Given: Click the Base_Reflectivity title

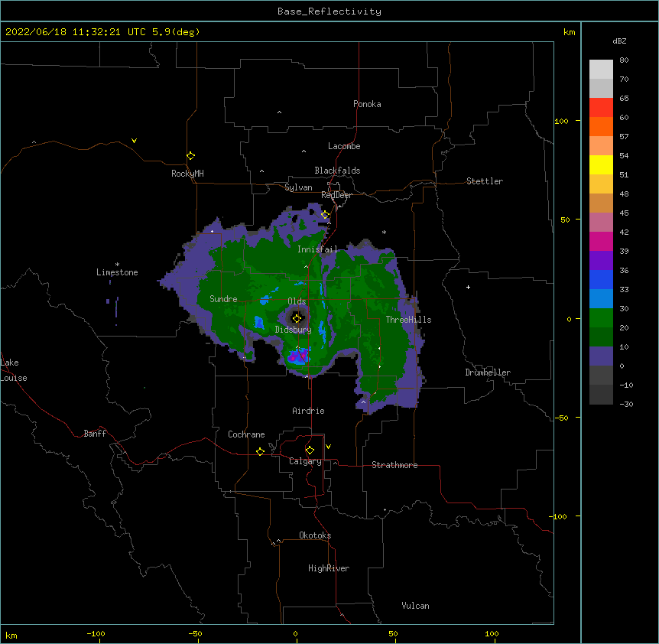Looking at the screenshot, I should 329,11.
